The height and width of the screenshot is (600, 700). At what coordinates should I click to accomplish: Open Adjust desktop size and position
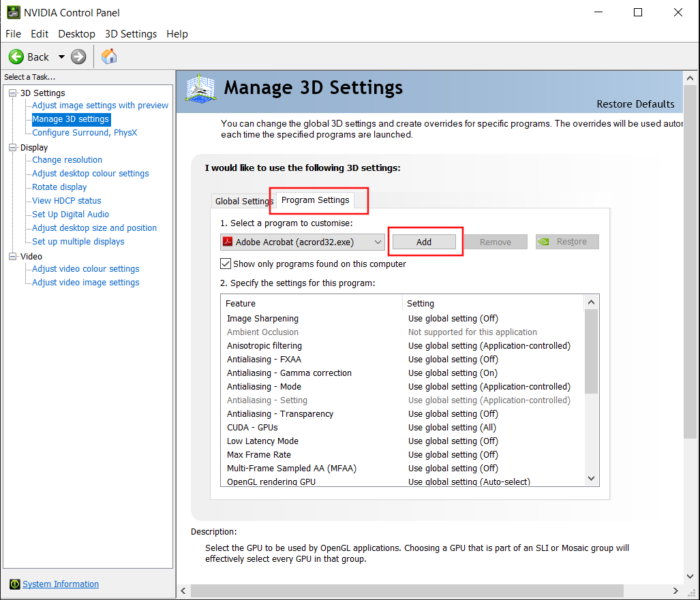click(94, 228)
